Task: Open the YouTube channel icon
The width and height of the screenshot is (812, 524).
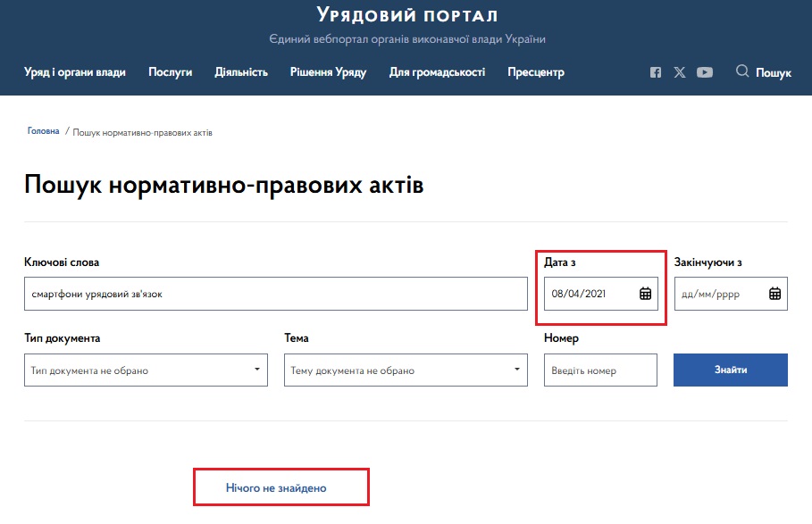Action: pyautogui.click(x=704, y=72)
